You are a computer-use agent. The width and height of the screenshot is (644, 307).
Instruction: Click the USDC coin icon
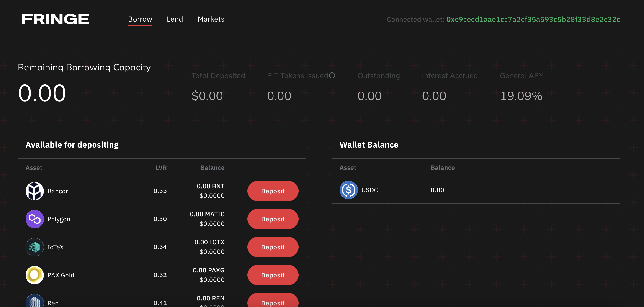point(348,190)
